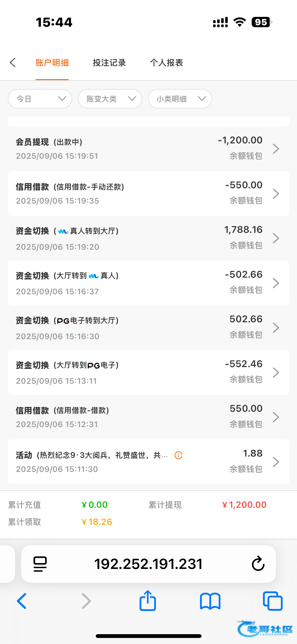Expand details chevron for the -552.46 transfer
Viewport: 297px width, 644px height.
coord(276,372)
